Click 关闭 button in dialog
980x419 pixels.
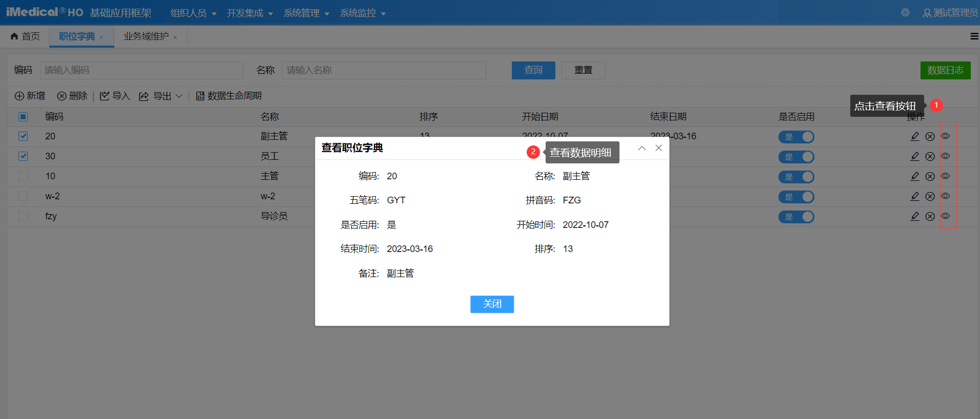pos(492,304)
